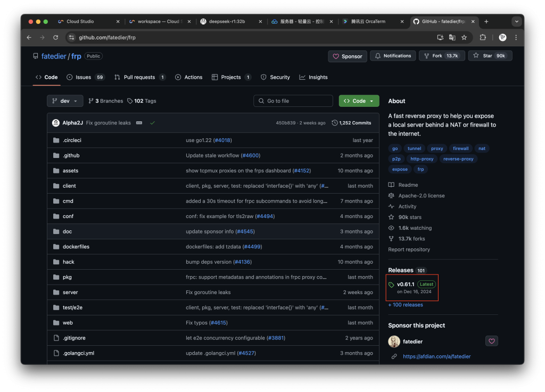Open the + 100 releases link

[406, 305]
